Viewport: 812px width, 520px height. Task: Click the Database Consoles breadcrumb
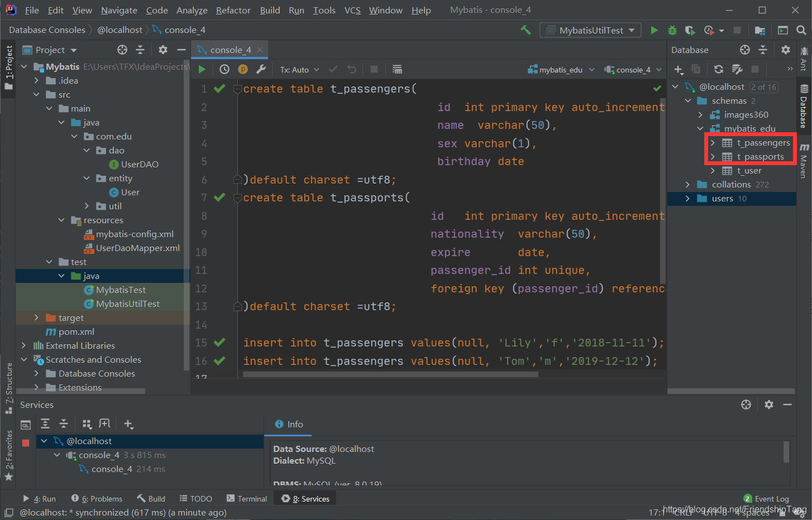[47, 30]
